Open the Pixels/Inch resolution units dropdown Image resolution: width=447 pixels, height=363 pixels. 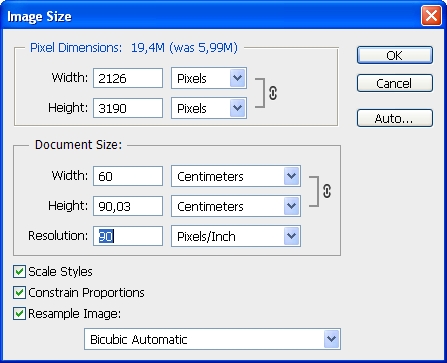[x=236, y=236]
